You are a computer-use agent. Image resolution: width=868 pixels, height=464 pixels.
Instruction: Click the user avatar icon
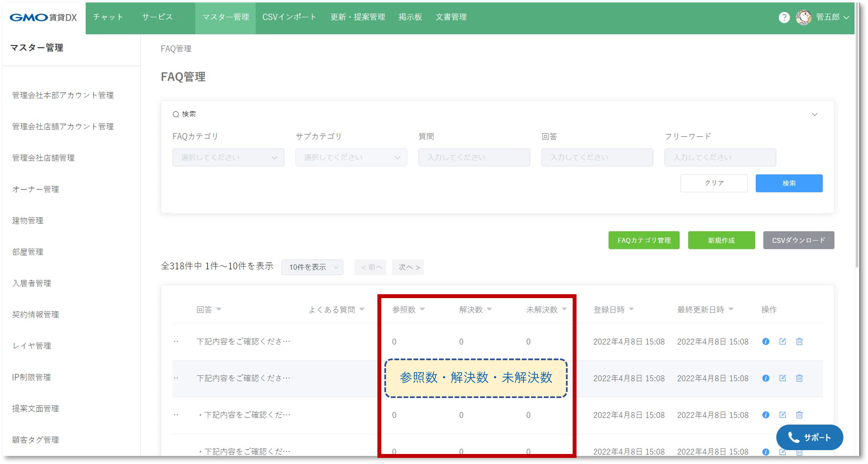pyautogui.click(x=804, y=17)
